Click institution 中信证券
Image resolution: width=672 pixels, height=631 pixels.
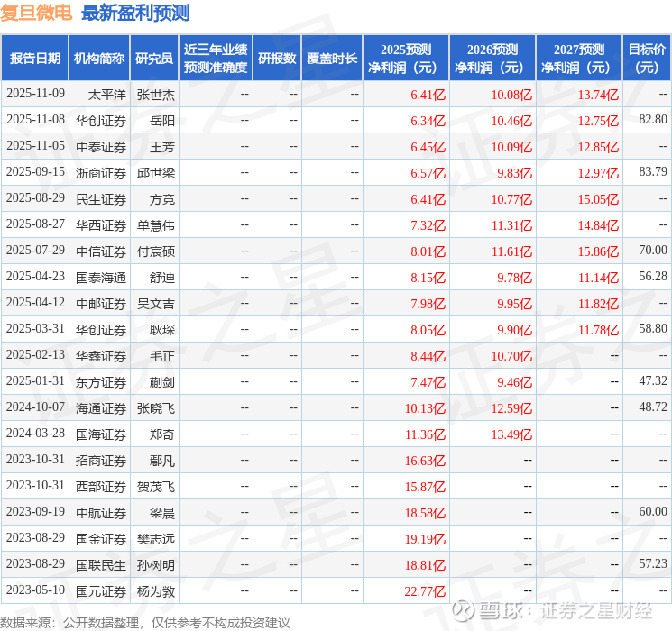click(x=101, y=251)
